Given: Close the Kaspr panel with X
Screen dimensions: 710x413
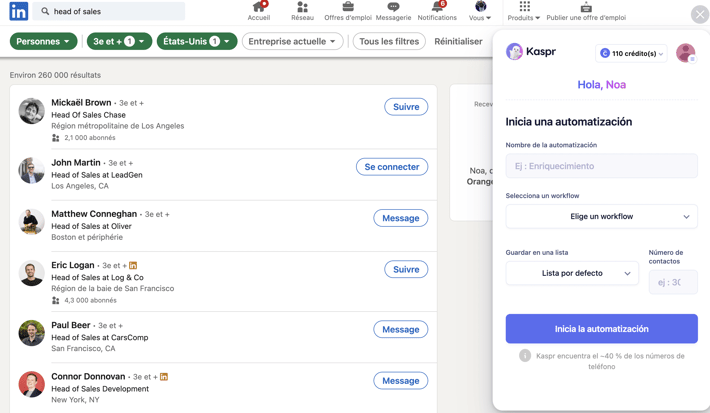Looking at the screenshot, I should coord(700,14).
